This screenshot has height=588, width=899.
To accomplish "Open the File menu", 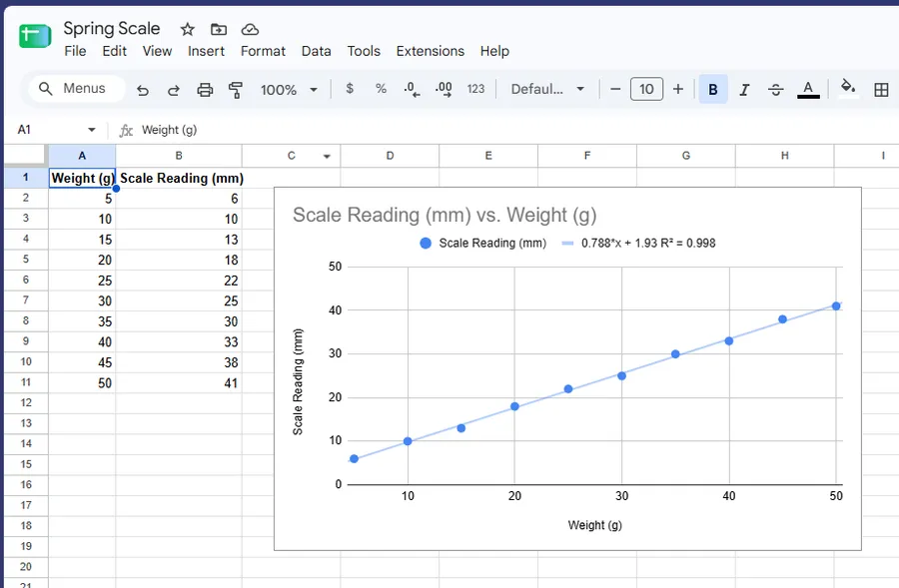I will click(75, 51).
